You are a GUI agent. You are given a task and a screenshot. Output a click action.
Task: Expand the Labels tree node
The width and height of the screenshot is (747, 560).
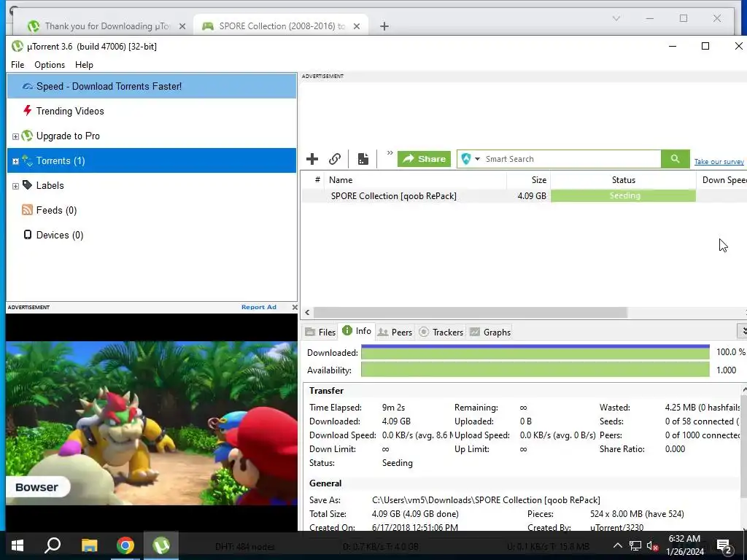[x=15, y=186]
